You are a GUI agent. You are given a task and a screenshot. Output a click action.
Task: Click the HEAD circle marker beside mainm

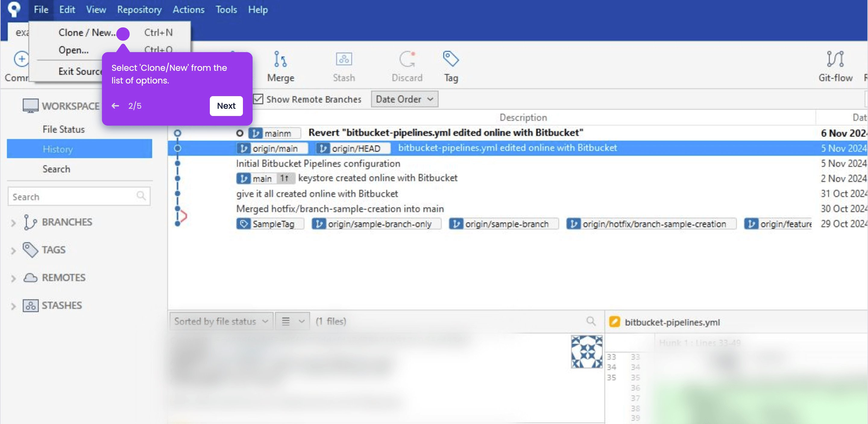pos(240,133)
